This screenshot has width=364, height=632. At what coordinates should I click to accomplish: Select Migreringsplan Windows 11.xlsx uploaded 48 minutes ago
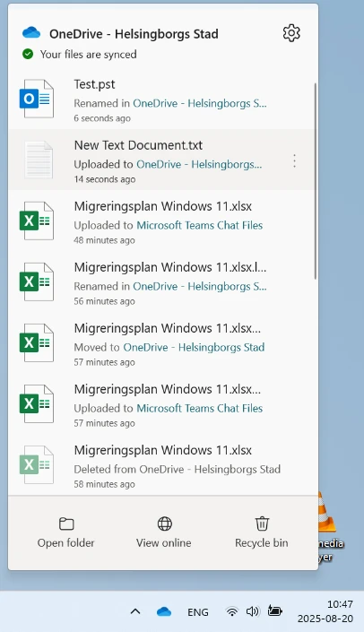click(163, 206)
